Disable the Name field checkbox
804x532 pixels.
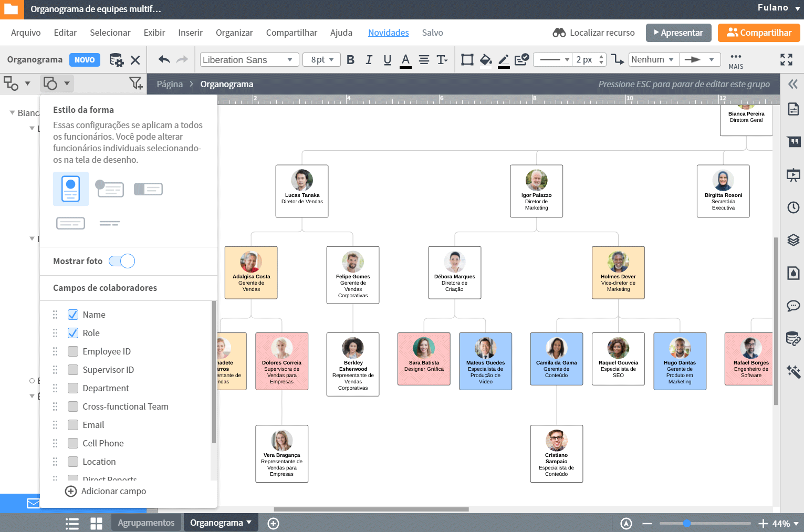(x=72, y=314)
